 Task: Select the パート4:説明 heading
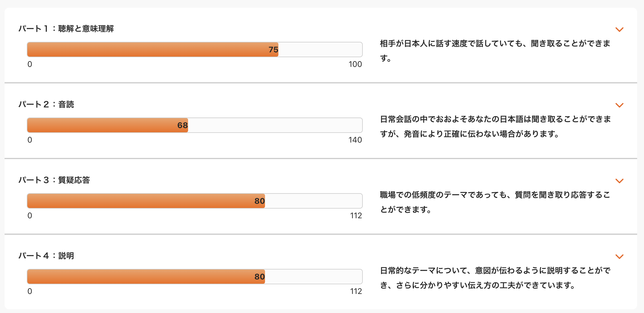46,256
